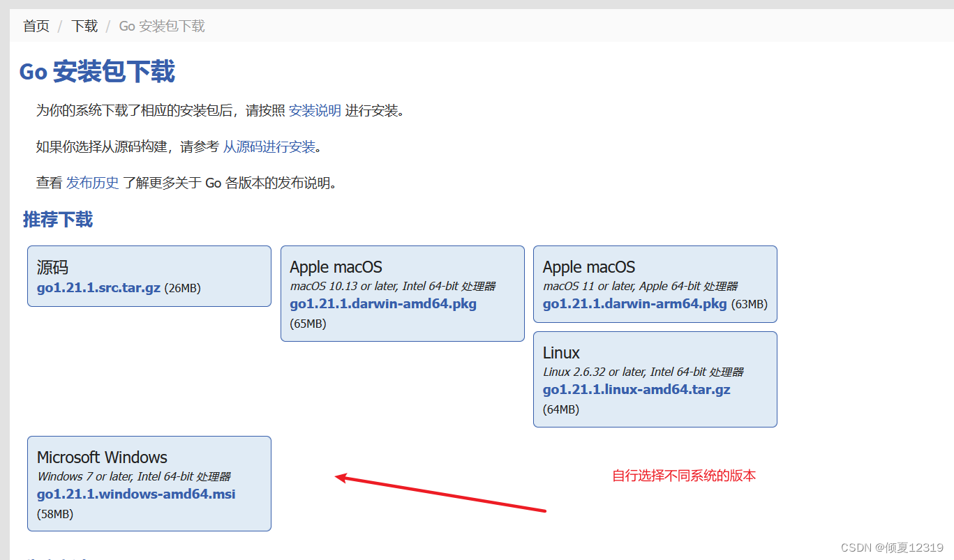Click the Go 安装包下载 breadcrumb text
This screenshot has width=954, height=560.
[162, 27]
